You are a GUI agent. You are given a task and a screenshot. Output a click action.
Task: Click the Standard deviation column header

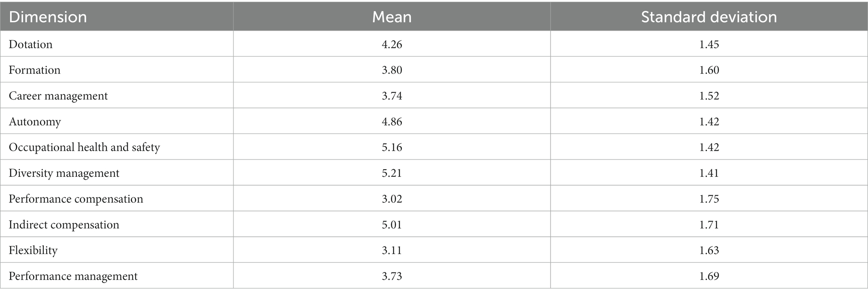pyautogui.click(x=709, y=17)
